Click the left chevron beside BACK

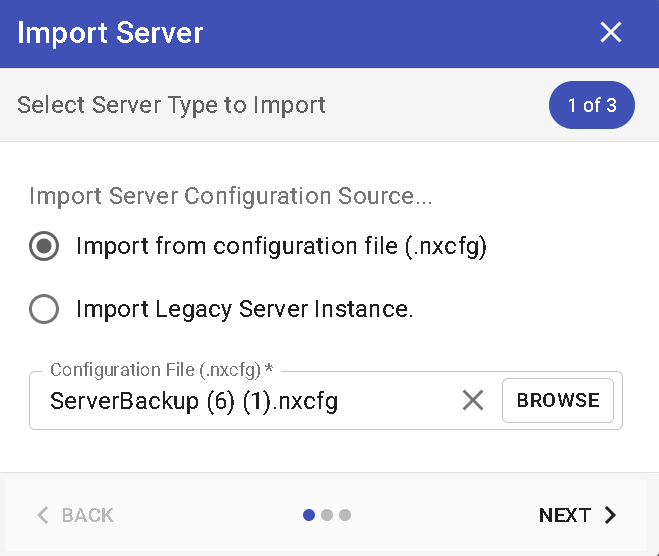point(43,516)
